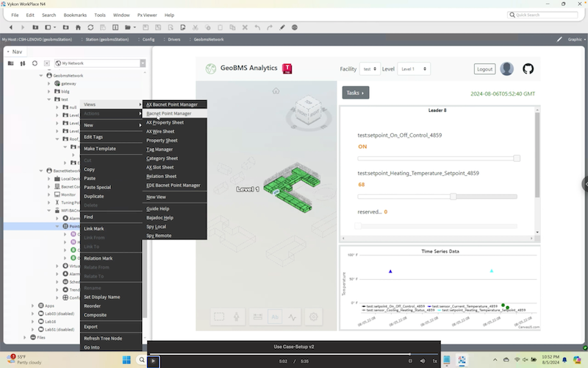This screenshot has height=368, width=588.
Task: Click the Leader 8 panel vertical scrollbar
Action: 537,155
